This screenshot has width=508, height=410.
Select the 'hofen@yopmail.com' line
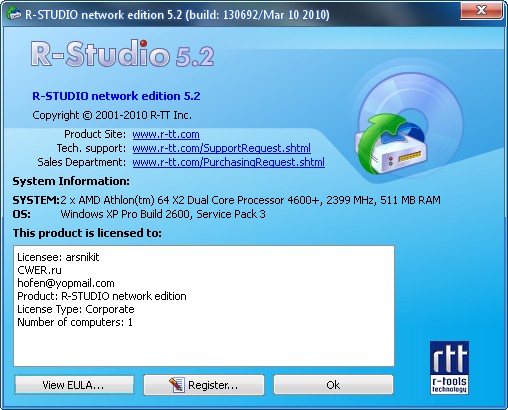[66, 283]
